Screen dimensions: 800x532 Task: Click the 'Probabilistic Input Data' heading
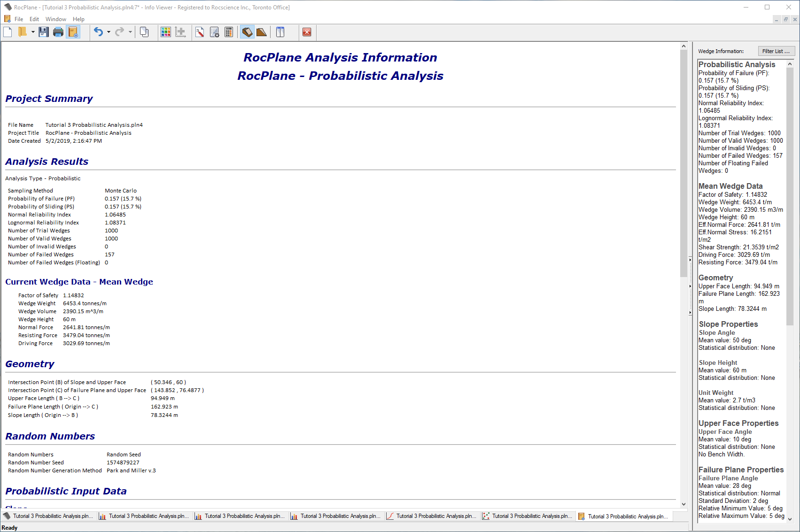click(x=66, y=491)
